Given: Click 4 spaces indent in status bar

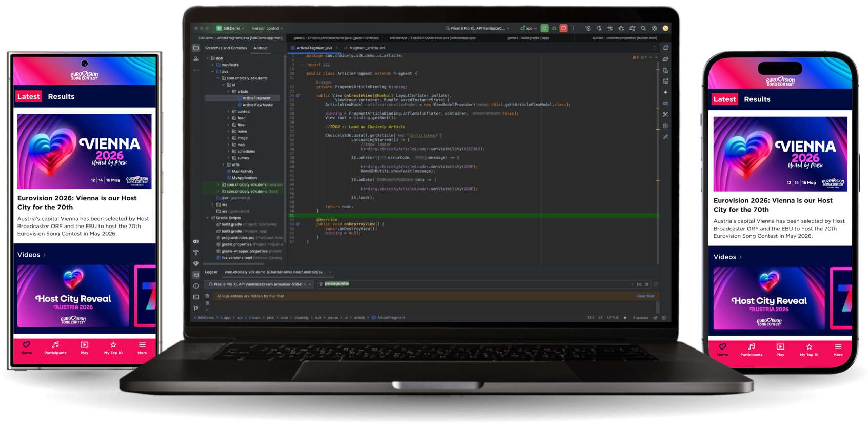Looking at the screenshot, I should tap(640, 318).
